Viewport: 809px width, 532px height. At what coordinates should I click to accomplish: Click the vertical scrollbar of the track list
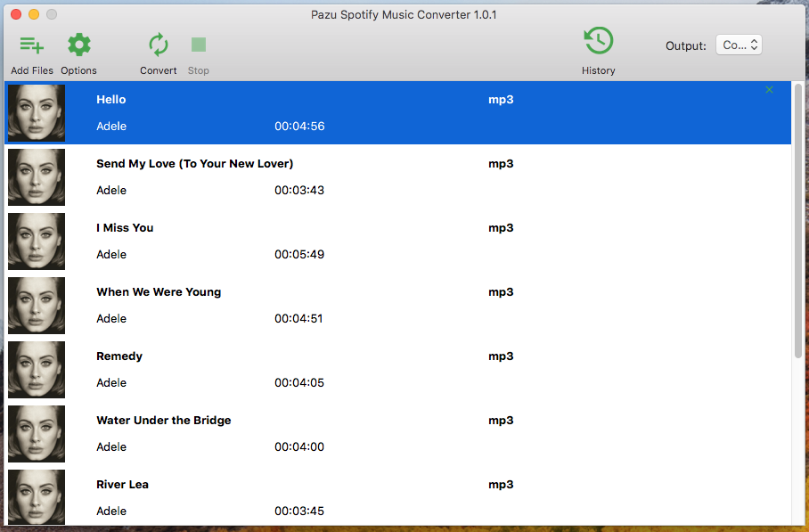click(x=798, y=221)
